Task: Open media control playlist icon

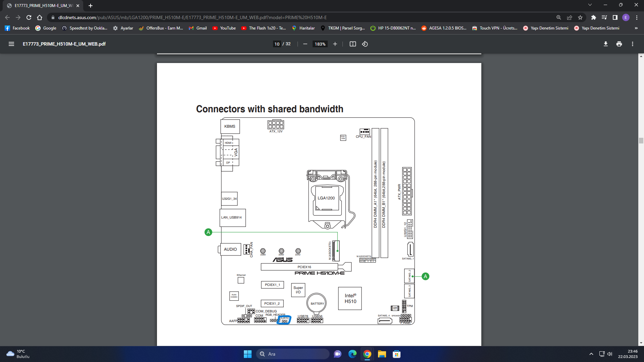Action: pyautogui.click(x=604, y=17)
